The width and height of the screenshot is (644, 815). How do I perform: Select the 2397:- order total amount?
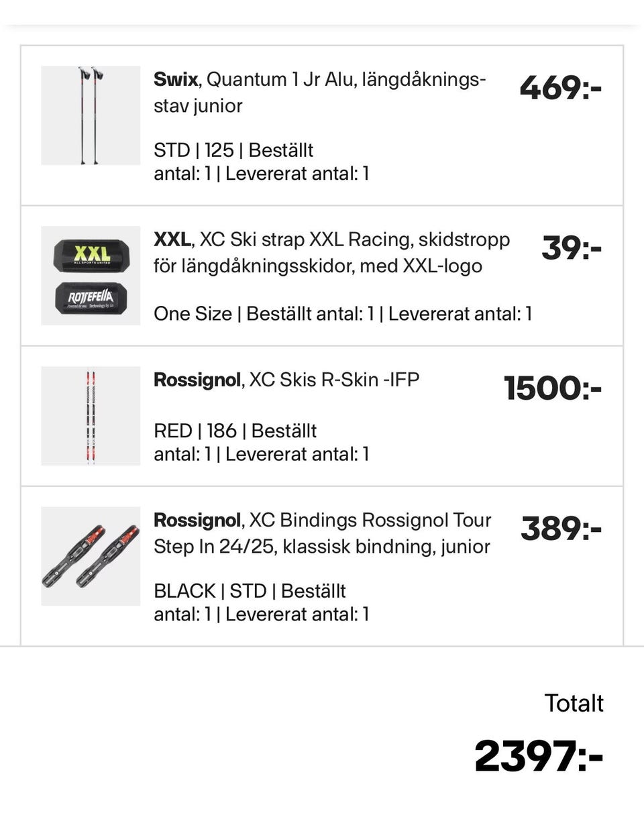point(539,757)
